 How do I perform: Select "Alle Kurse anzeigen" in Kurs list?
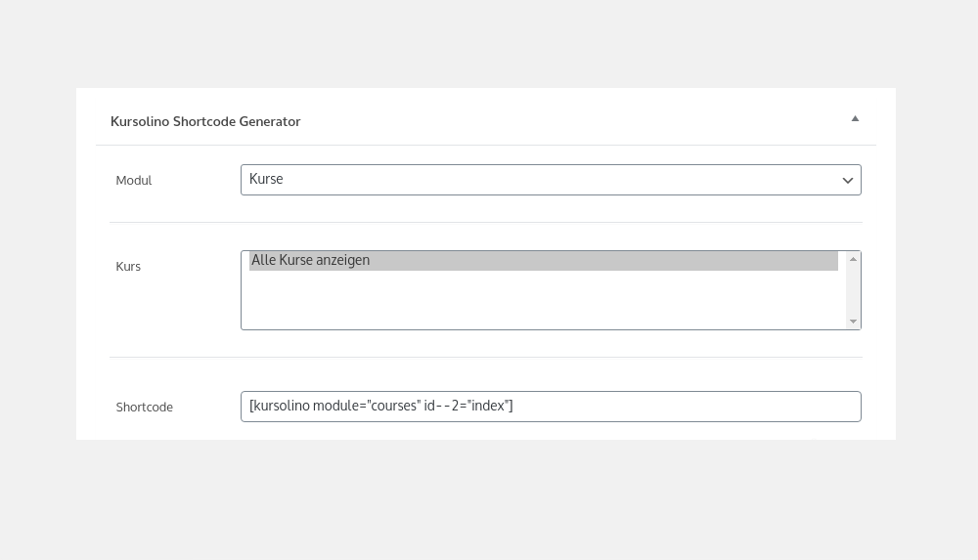click(x=543, y=261)
